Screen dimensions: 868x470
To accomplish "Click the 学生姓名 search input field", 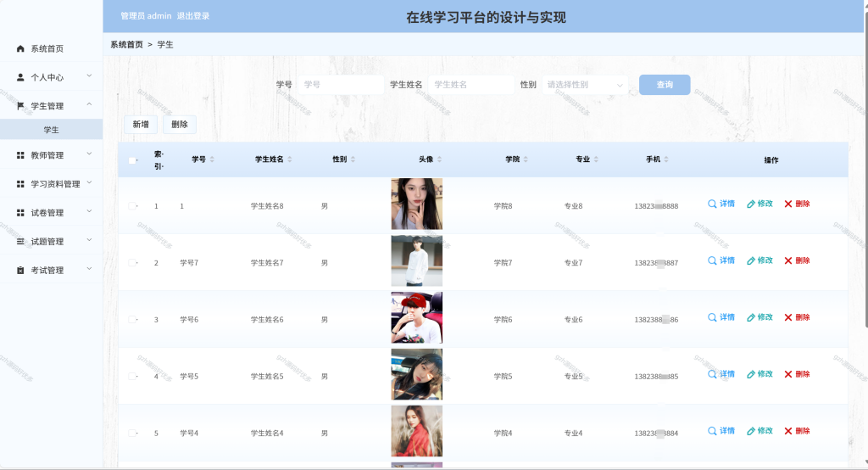I will (x=471, y=85).
